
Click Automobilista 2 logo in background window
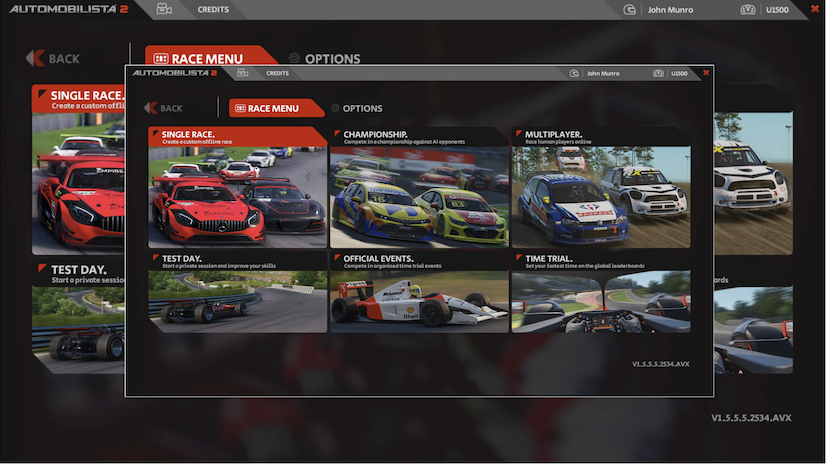point(69,9)
